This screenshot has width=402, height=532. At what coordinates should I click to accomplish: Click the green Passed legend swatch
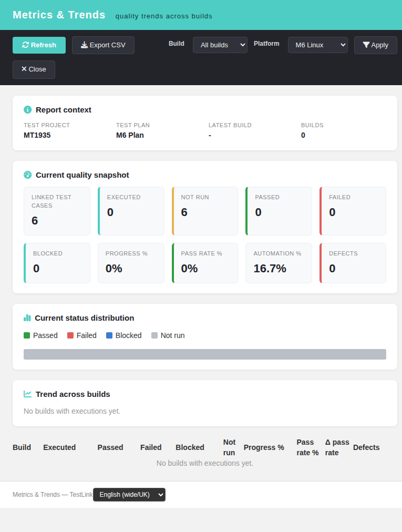27,335
